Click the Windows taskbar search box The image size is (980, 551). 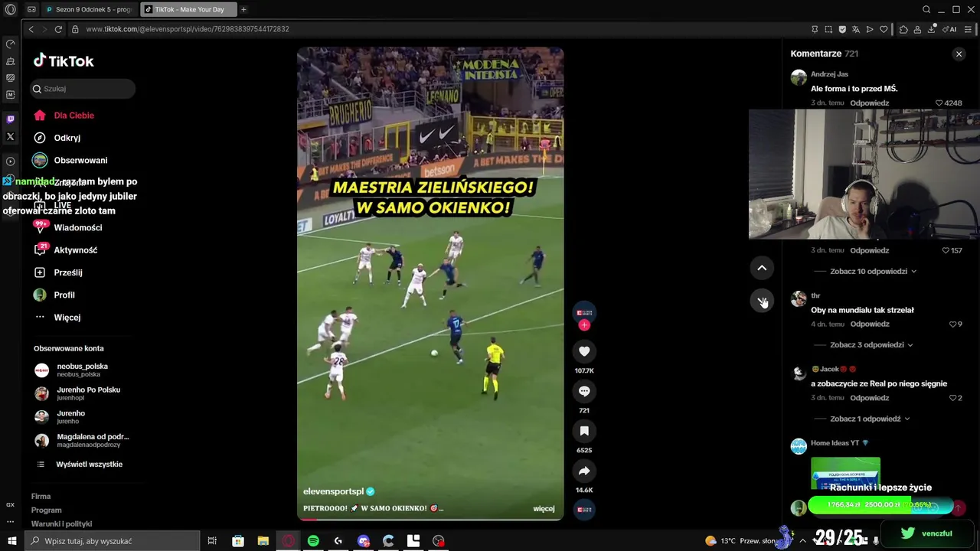pos(113,541)
